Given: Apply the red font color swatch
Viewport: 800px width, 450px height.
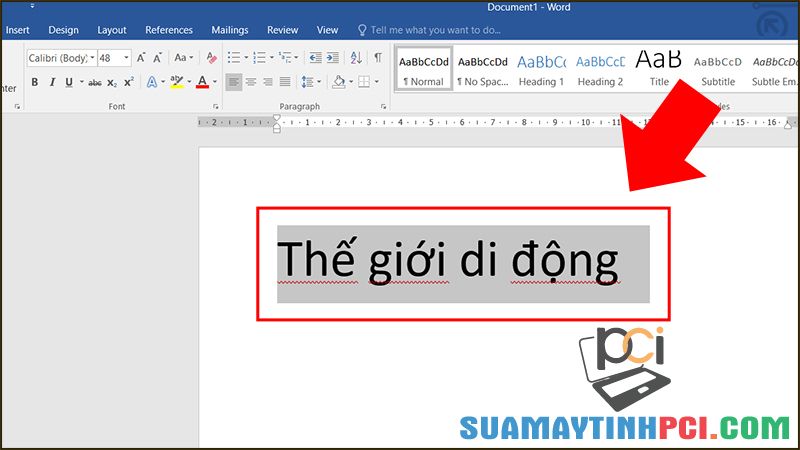Looking at the screenshot, I should pos(202,82).
